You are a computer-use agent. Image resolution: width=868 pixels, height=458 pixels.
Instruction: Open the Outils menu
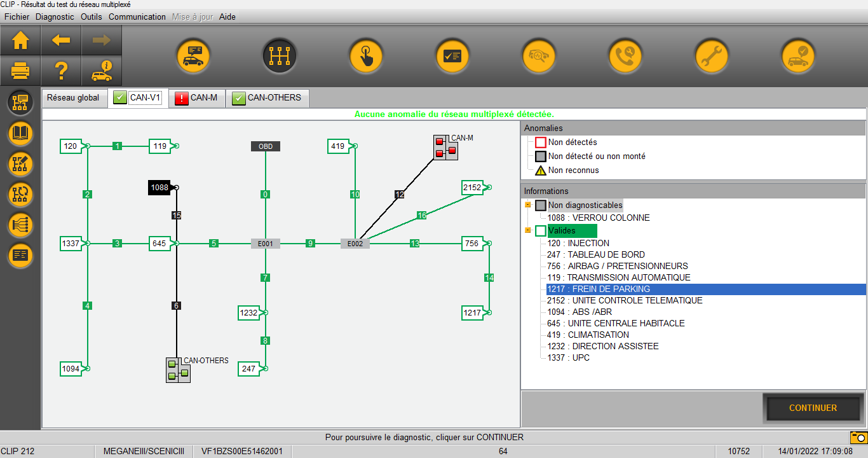92,17
